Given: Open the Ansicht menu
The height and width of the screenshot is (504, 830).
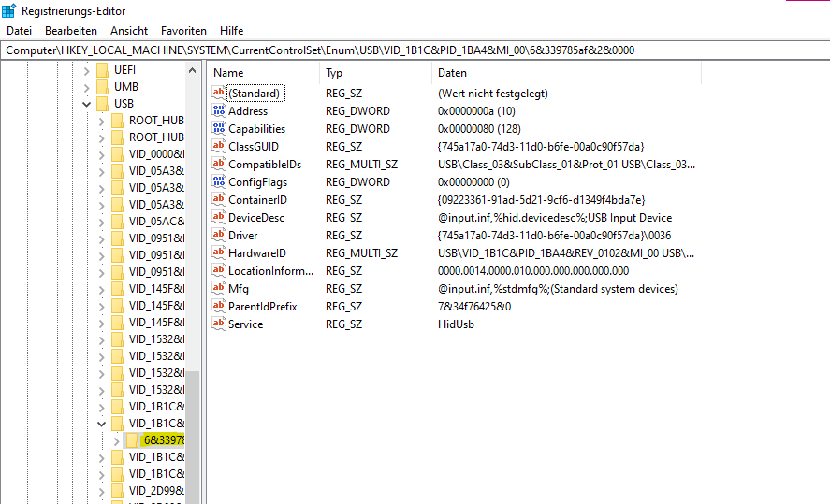Looking at the screenshot, I should click(x=129, y=31).
